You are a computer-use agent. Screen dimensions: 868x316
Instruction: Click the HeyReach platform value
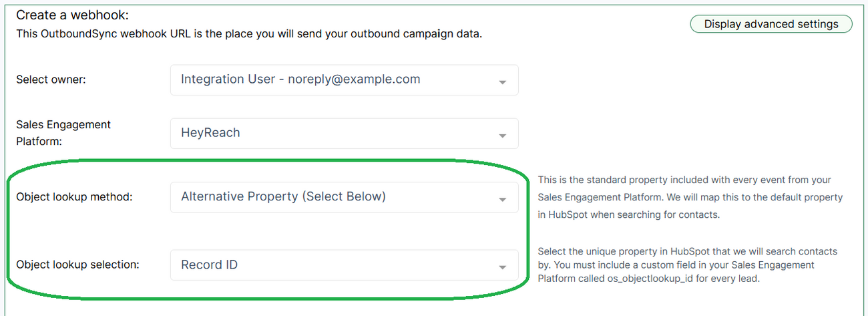[x=210, y=132]
